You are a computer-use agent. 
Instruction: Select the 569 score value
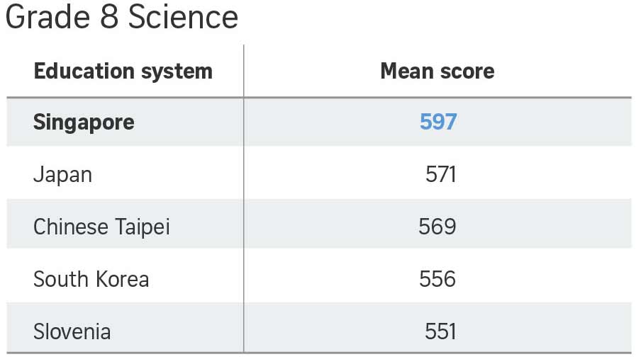(x=437, y=227)
